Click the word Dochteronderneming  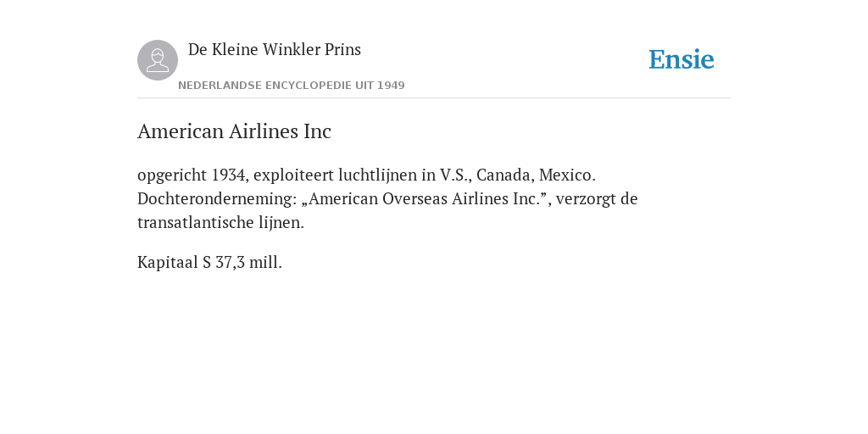click(217, 198)
